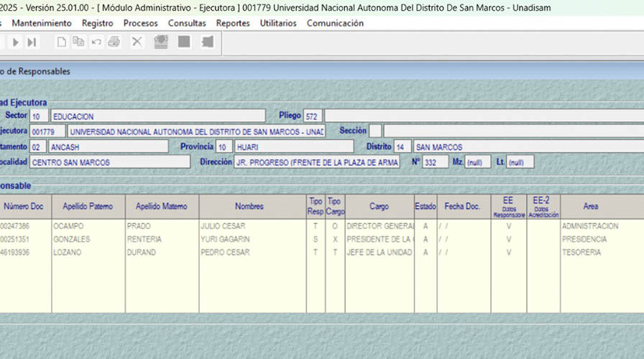644x359 pixels.
Task: Go to next record arrow icon
Action: (16, 42)
